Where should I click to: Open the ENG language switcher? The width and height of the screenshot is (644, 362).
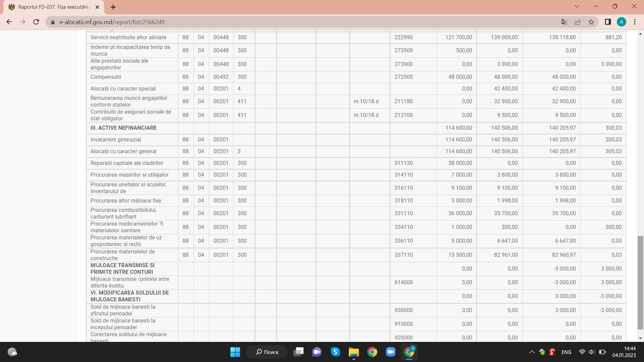[567, 352]
